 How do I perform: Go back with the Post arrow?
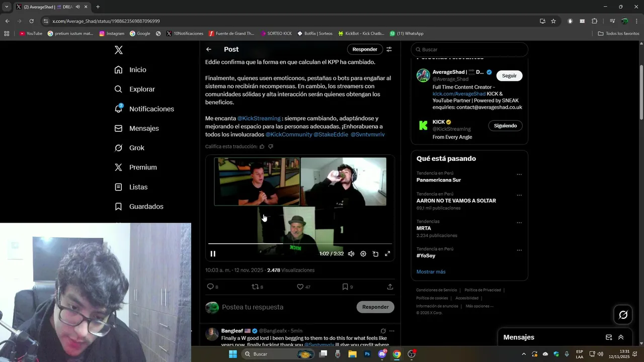(209, 49)
